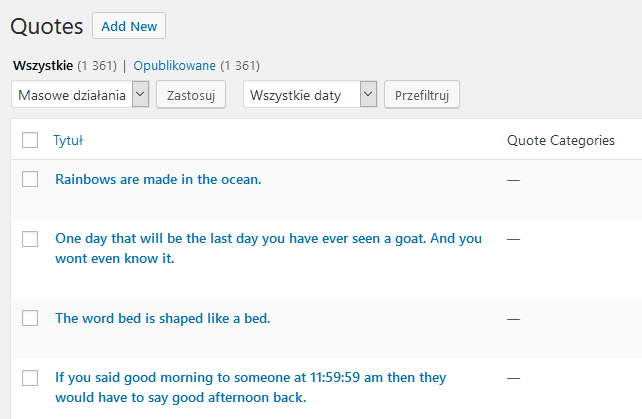This screenshot has height=419, width=642.
Task: Open the Masowe działania dropdown
Action: pyautogui.click(x=81, y=95)
